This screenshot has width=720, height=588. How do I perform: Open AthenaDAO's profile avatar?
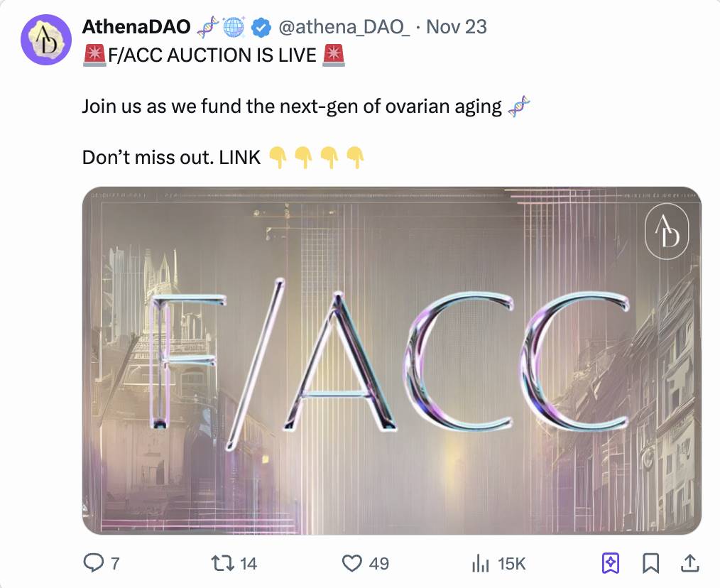[46, 40]
